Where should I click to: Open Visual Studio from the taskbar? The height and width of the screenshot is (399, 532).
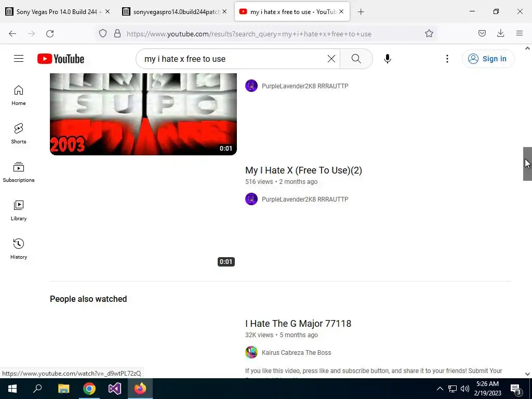115,389
